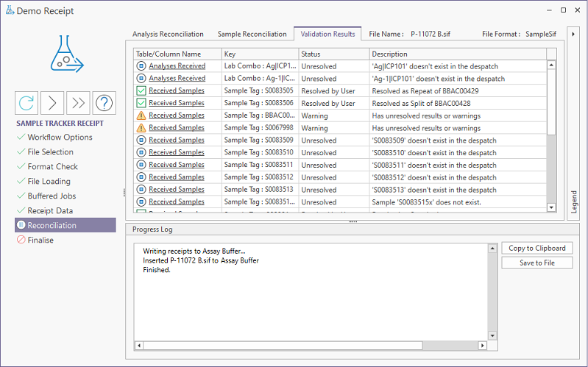Click green check icon for S0083506
Image resolution: width=588 pixels, height=367 pixels.
coord(141,103)
